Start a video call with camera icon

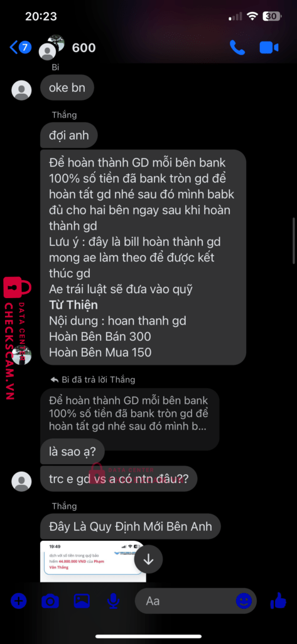pos(269,47)
